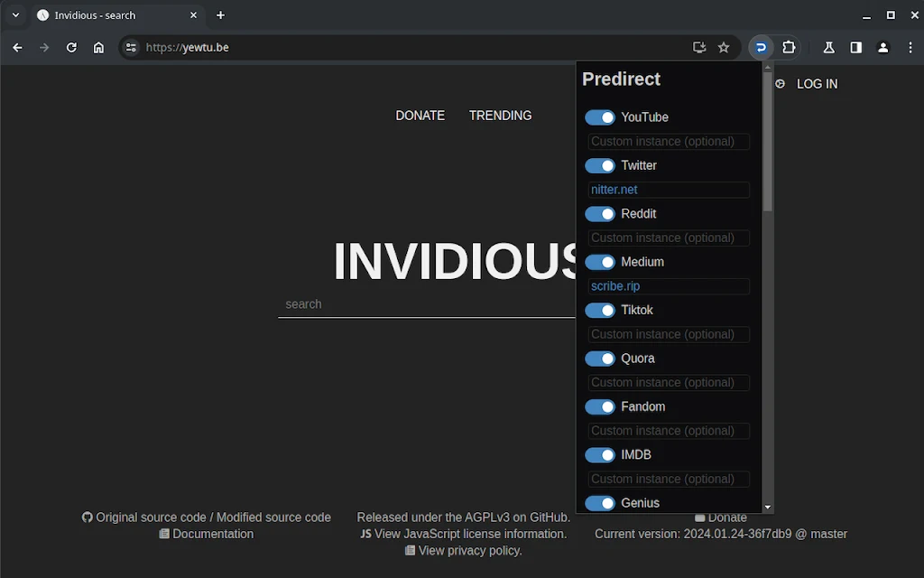
Task: Click Fandom custom instance field
Action: tap(669, 431)
